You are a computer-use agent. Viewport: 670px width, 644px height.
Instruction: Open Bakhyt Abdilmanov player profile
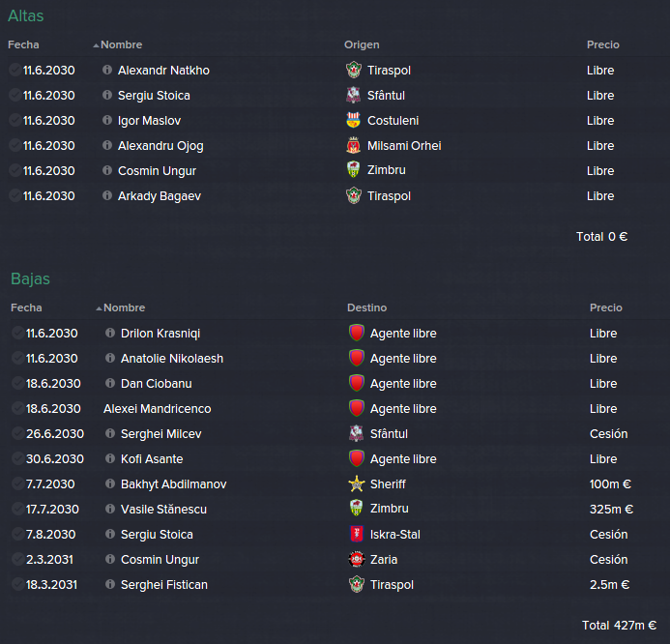(173, 483)
